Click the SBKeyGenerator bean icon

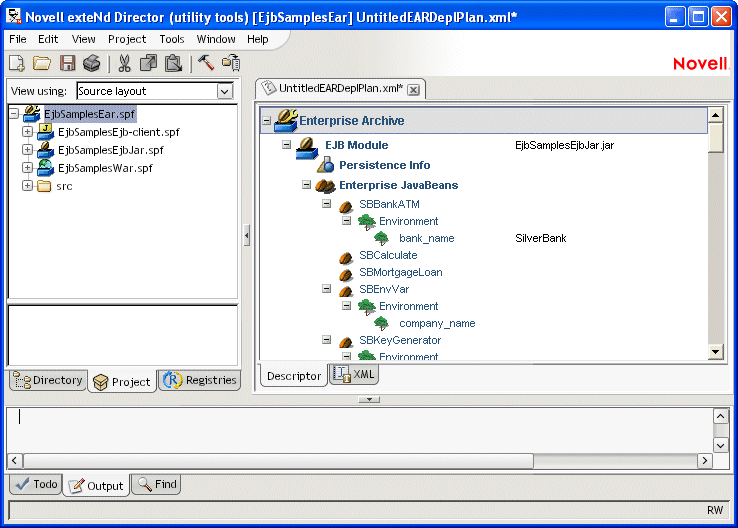point(346,342)
